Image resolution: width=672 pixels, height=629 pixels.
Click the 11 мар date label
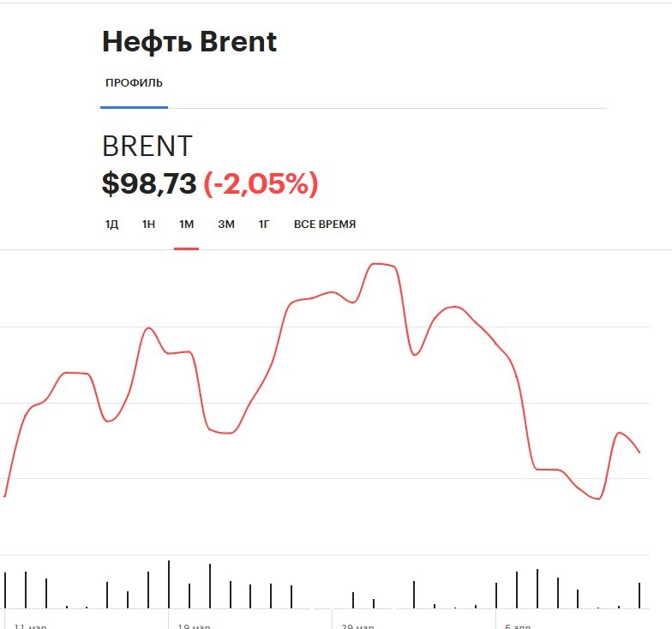(x=30, y=626)
